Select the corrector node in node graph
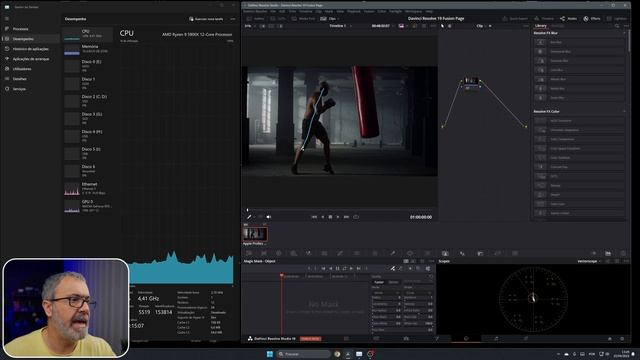Screen dimensions: 640x360 (471, 82)
